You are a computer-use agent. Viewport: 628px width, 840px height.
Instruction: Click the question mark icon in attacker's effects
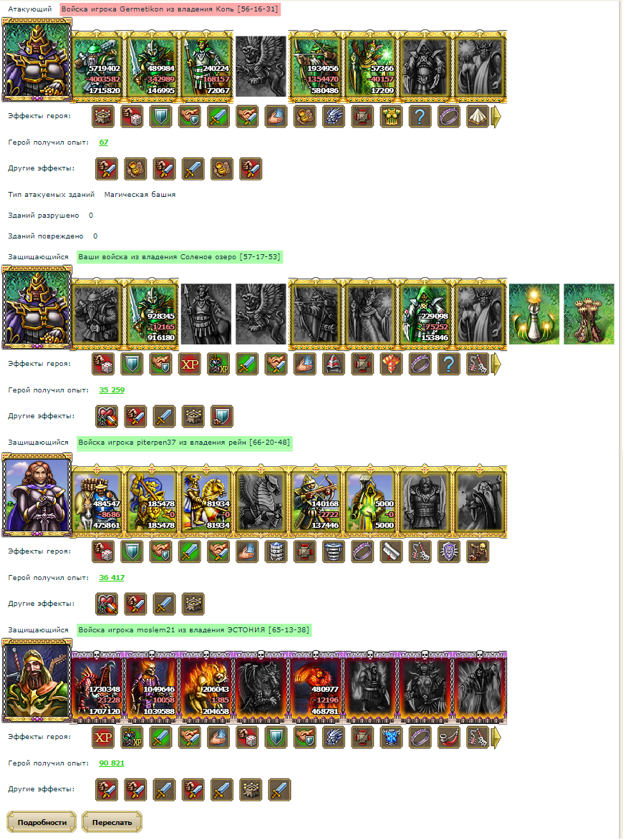[420, 116]
